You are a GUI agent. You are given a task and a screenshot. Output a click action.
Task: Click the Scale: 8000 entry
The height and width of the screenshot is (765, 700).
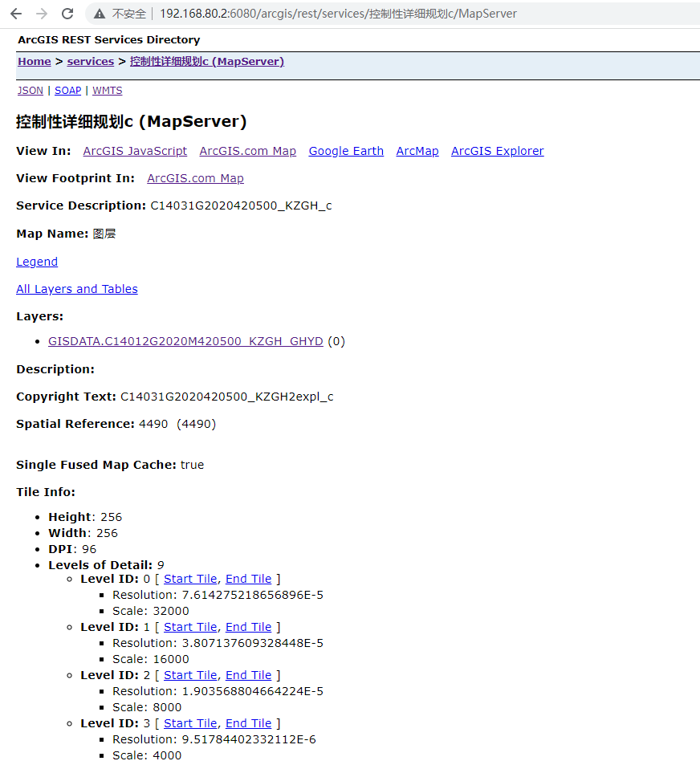click(147, 707)
